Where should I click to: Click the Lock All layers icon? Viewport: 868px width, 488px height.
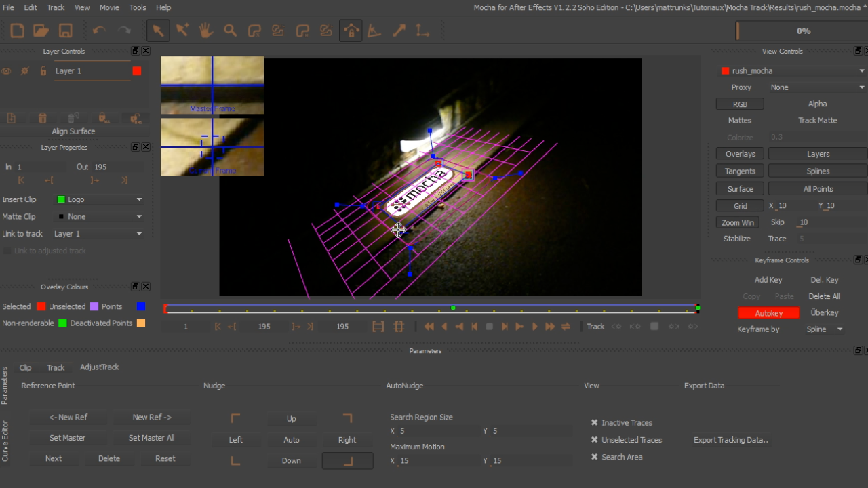click(x=104, y=118)
